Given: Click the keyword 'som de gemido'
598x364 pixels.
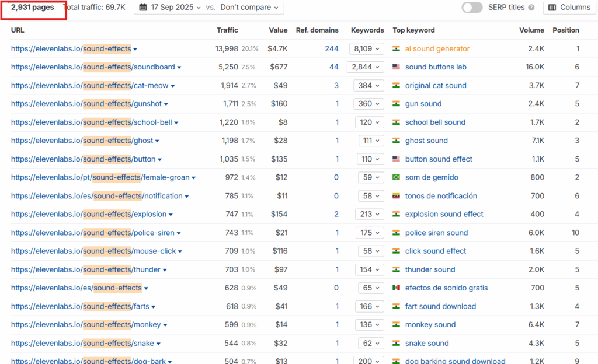Looking at the screenshot, I should click(432, 177).
